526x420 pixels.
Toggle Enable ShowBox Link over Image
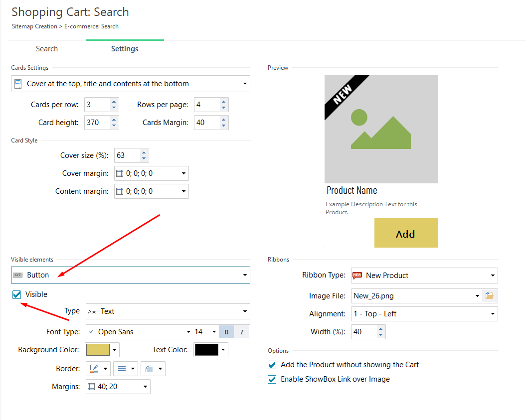click(272, 379)
